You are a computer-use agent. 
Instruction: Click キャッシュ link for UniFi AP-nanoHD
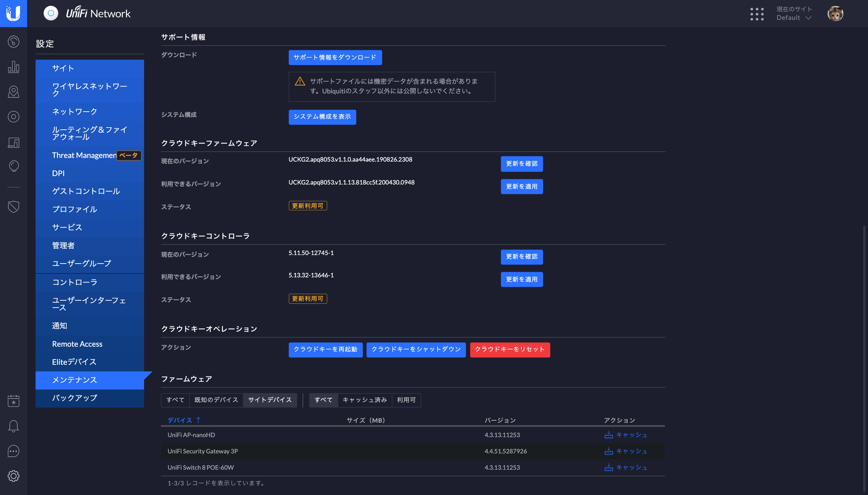(x=632, y=435)
